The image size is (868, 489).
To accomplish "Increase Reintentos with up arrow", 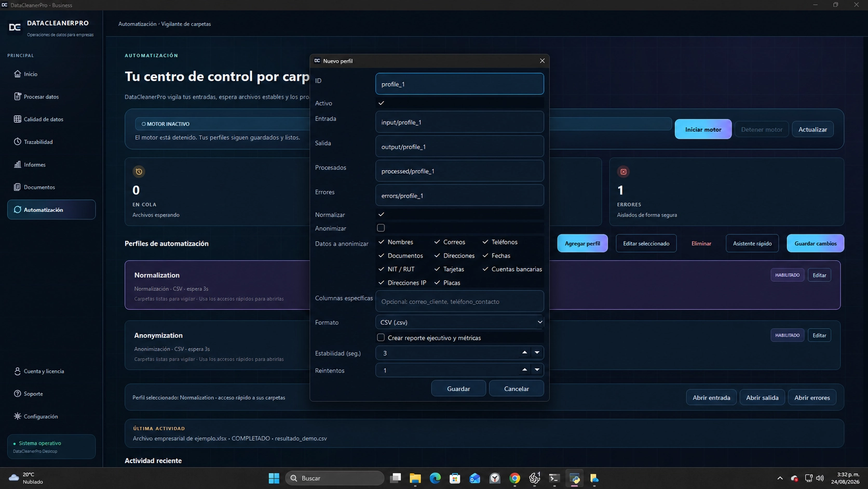I will tap(524, 369).
